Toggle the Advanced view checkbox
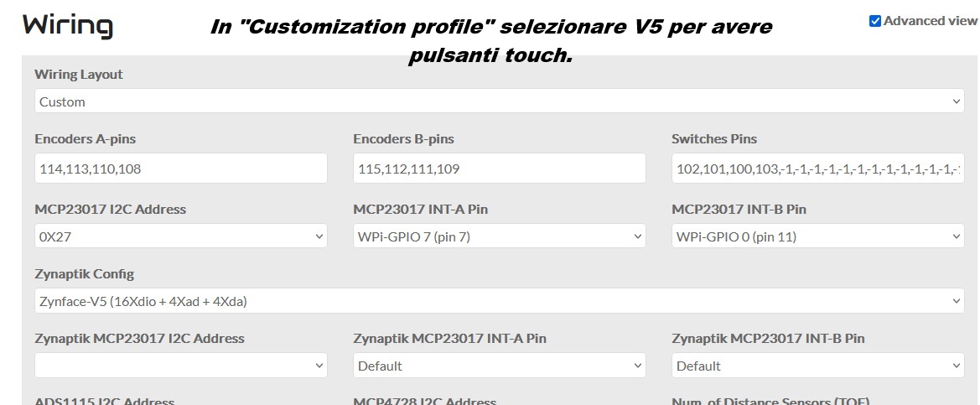Screen dimensions: 980x405 coord(875,21)
